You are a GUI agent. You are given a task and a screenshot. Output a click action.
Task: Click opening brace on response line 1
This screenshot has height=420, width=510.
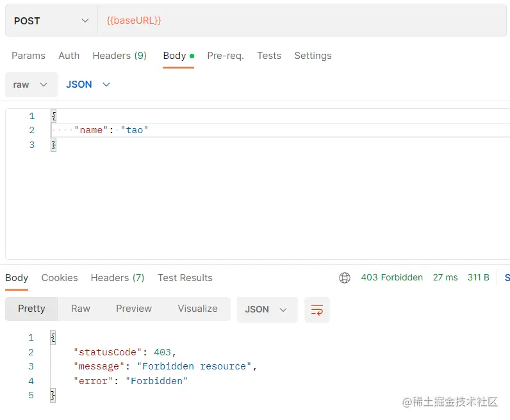[x=53, y=338]
